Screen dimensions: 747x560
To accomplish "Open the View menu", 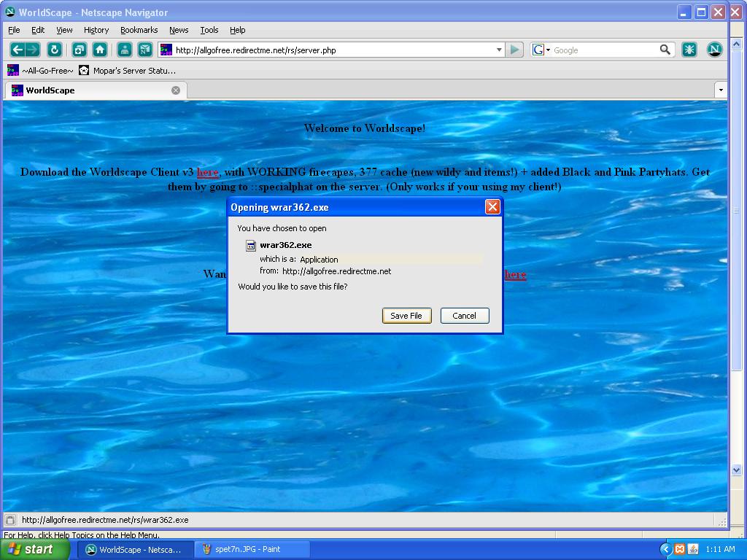I will [x=64, y=30].
